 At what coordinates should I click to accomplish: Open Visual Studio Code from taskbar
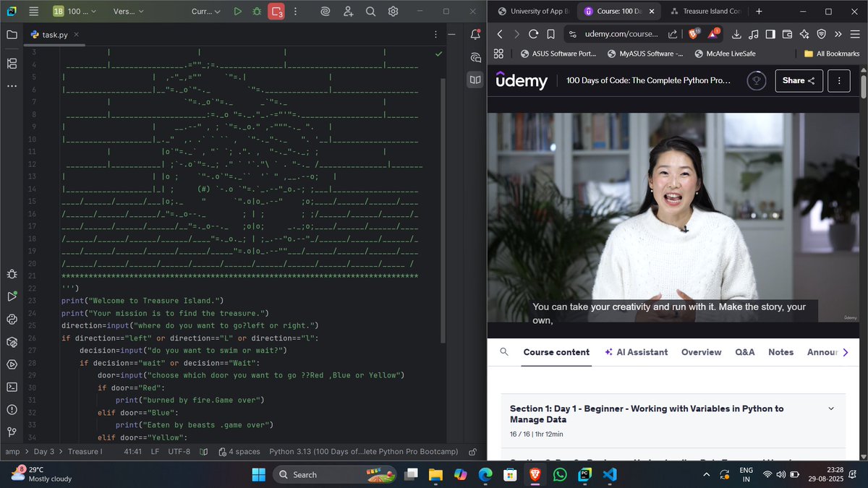(609, 474)
